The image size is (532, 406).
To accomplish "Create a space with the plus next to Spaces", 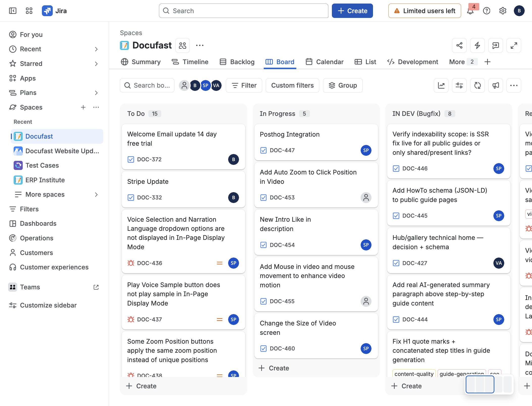I will (83, 107).
